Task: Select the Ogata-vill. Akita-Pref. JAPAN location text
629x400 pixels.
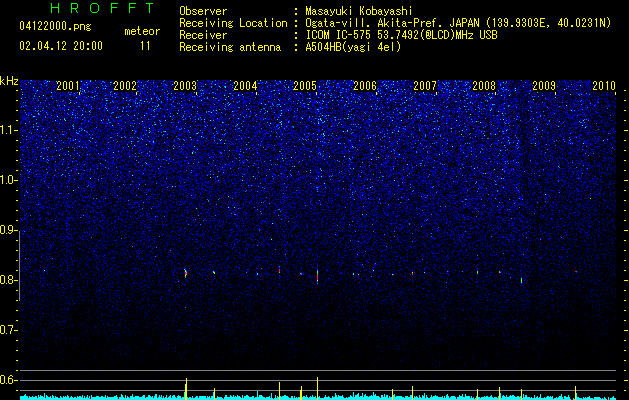Action: pyautogui.click(x=458, y=23)
